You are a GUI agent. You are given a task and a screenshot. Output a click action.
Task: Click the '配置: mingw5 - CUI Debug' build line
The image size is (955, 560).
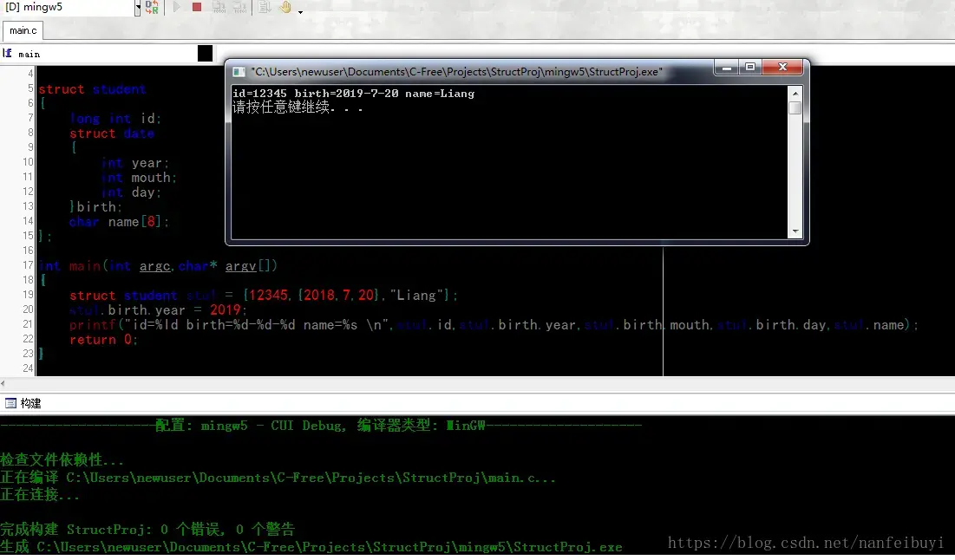click(321, 426)
